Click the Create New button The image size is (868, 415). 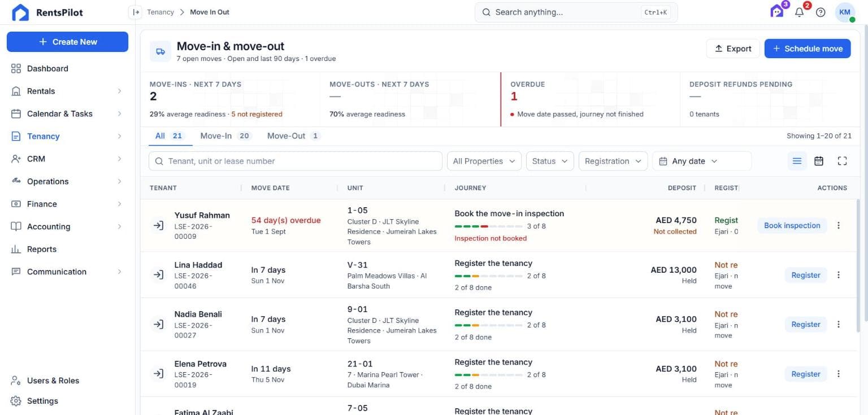[x=67, y=42]
